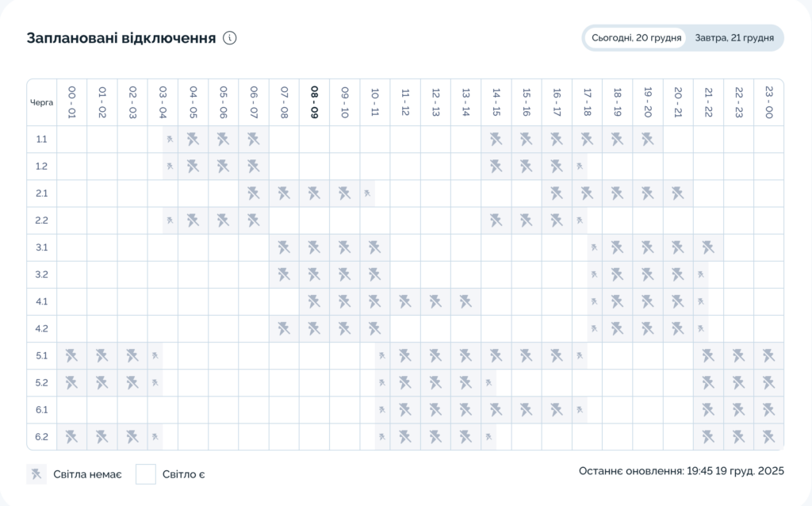The image size is (812, 506).
Task: Click outage icon for queue 2.1 at 08-09
Action: click(314, 193)
